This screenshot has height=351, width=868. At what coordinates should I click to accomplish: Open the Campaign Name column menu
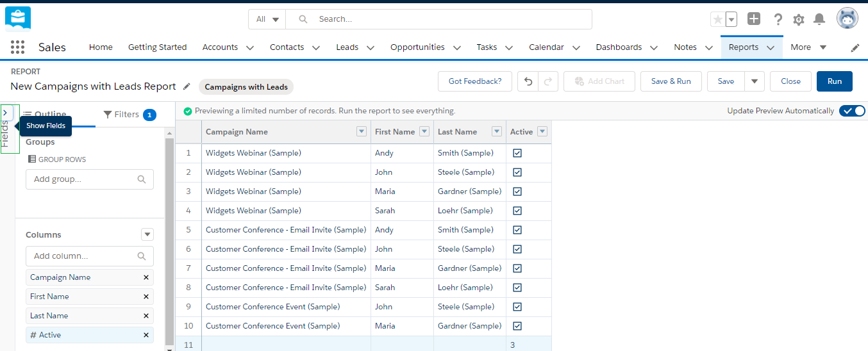coord(362,132)
